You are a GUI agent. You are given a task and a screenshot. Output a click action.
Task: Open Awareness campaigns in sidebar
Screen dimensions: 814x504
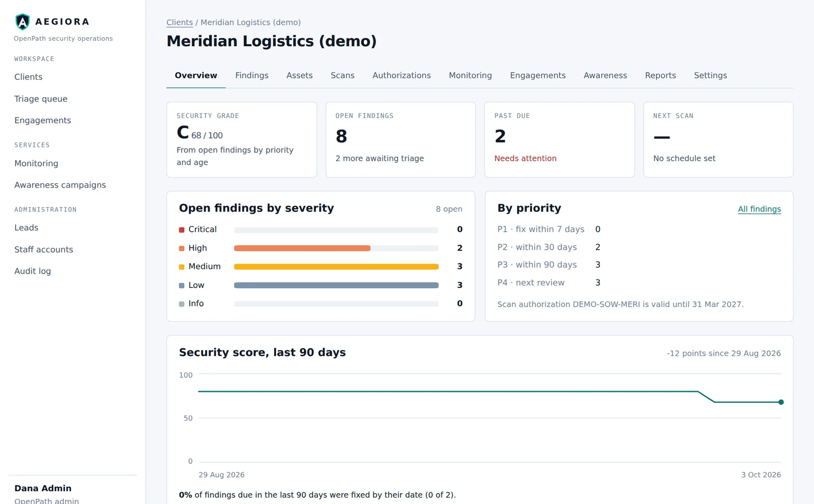click(60, 185)
